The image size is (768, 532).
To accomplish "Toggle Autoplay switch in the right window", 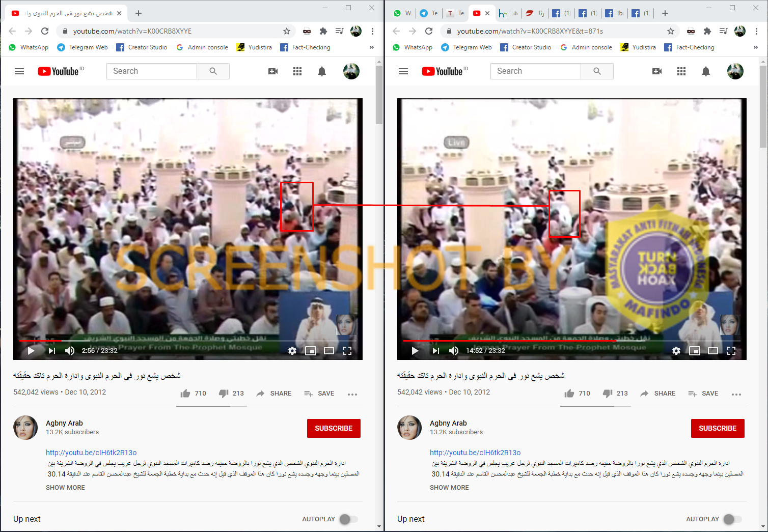I will (732, 519).
